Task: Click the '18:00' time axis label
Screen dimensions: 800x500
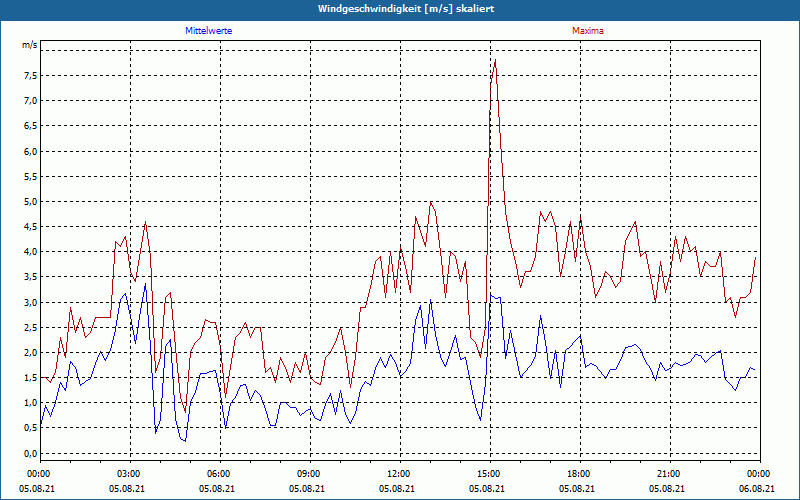Action: (579, 474)
